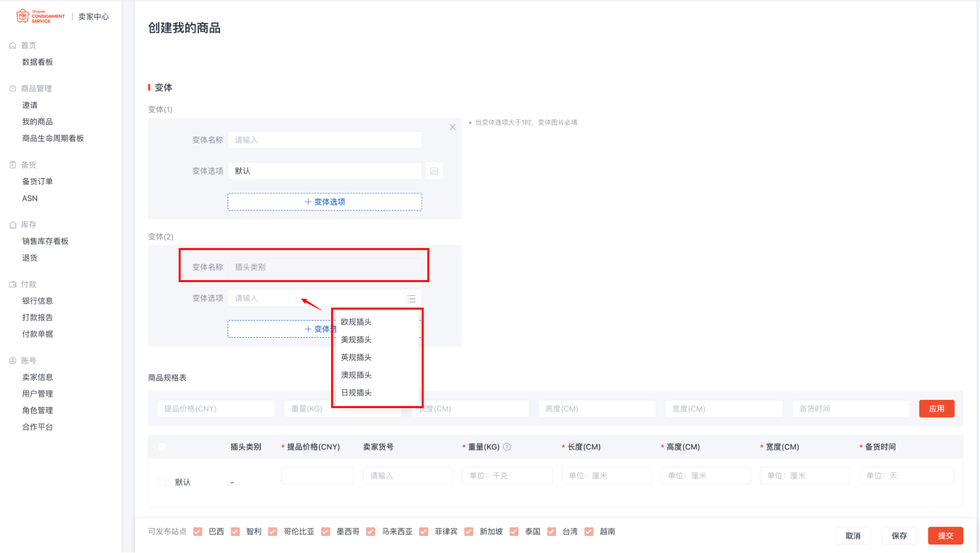Screen dimensions: 980x553
Task: Click the 保存 button
Action: coord(899,536)
